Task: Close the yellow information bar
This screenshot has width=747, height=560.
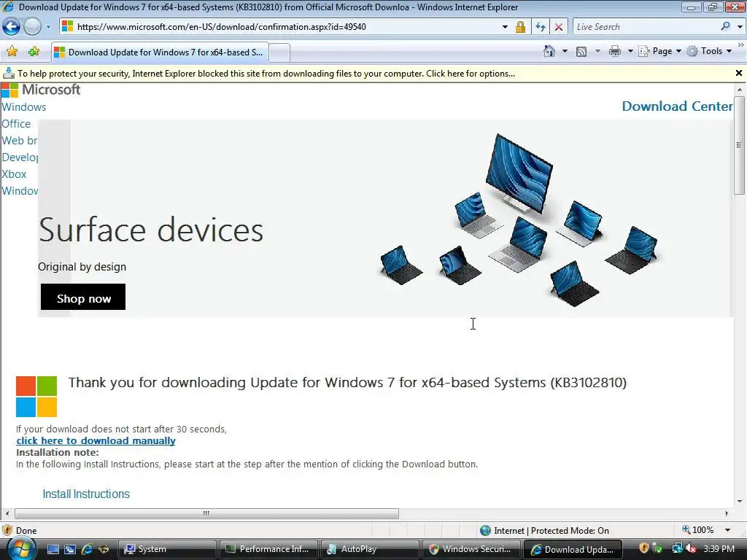Action: pyautogui.click(x=739, y=73)
